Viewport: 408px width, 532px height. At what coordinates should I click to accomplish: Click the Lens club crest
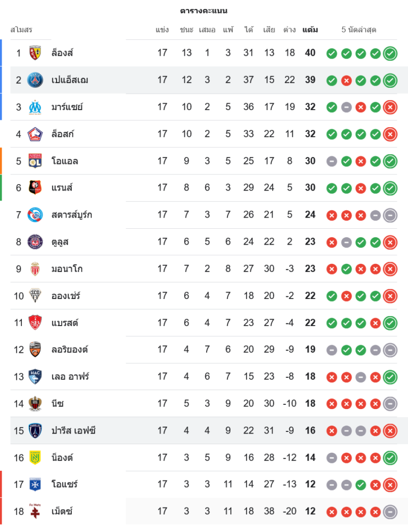point(35,53)
